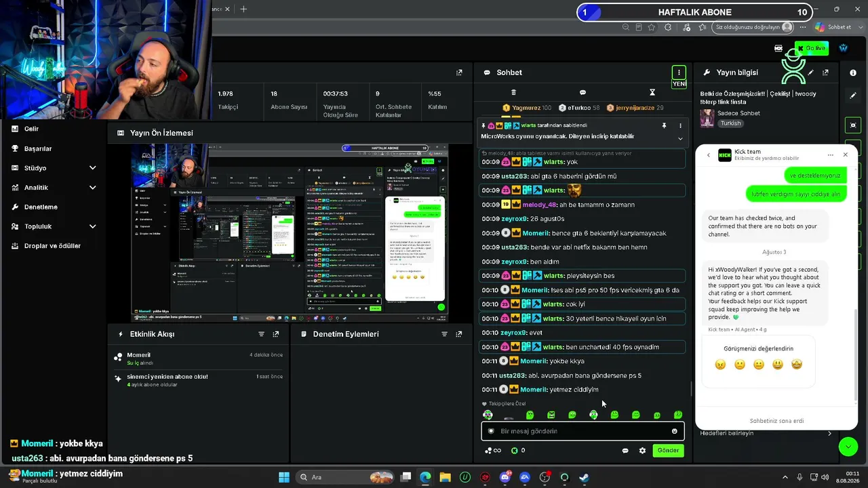The height and width of the screenshot is (488, 868).
Task: Open the Windows Start menu
Action: [x=284, y=477]
